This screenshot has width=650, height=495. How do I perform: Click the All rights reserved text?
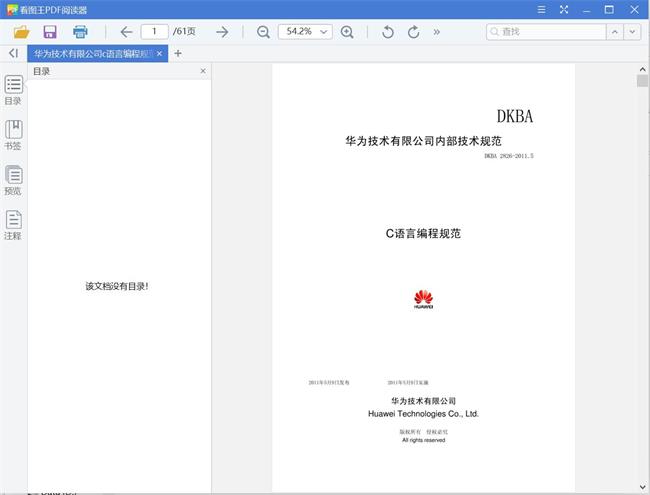click(423, 440)
